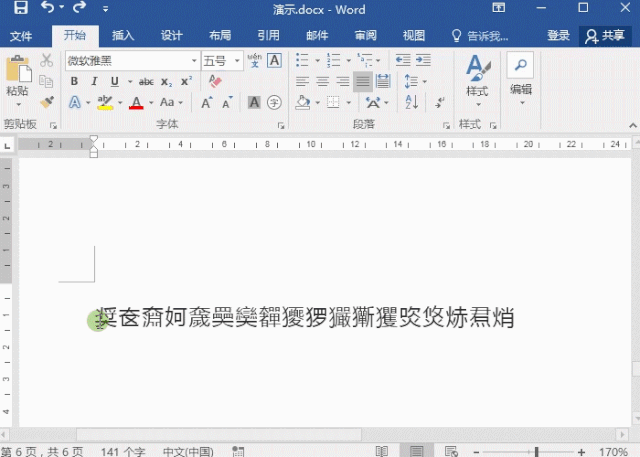Decrease font size with shrink icon

pyautogui.click(x=227, y=102)
